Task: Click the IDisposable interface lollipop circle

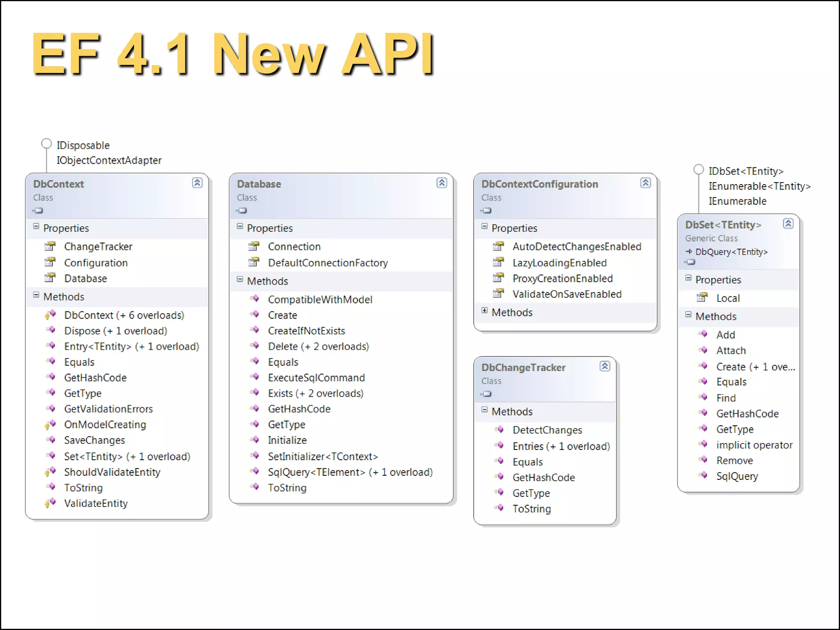Action: click(x=46, y=144)
